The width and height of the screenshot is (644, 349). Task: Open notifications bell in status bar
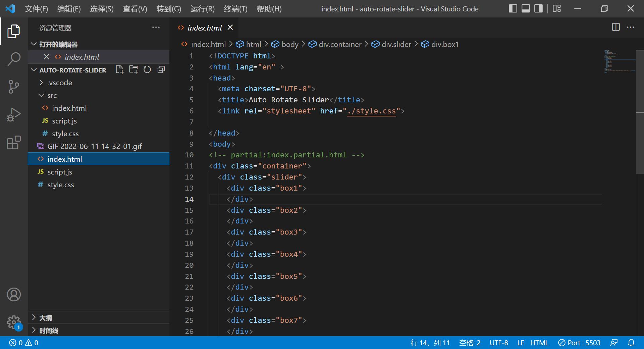[631, 343]
